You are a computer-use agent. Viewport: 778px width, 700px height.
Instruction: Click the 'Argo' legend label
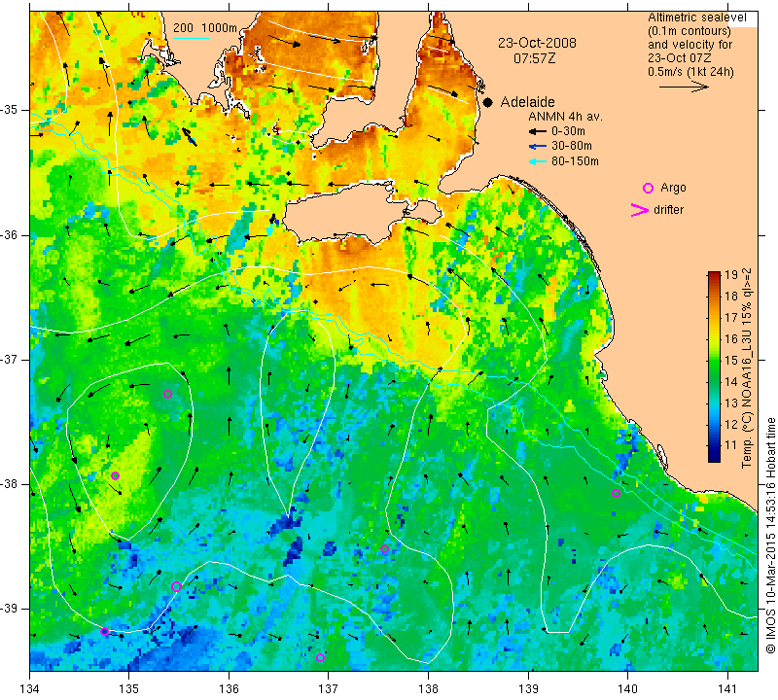pos(673,188)
